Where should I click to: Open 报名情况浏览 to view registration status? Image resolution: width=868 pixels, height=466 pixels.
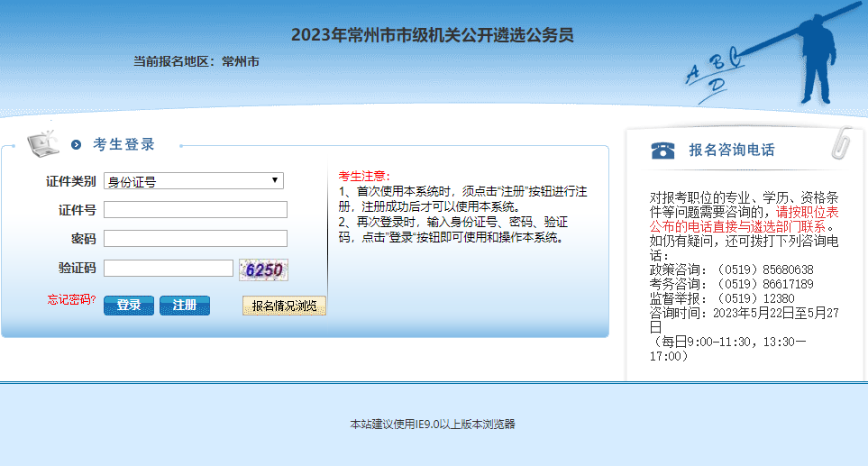(284, 306)
